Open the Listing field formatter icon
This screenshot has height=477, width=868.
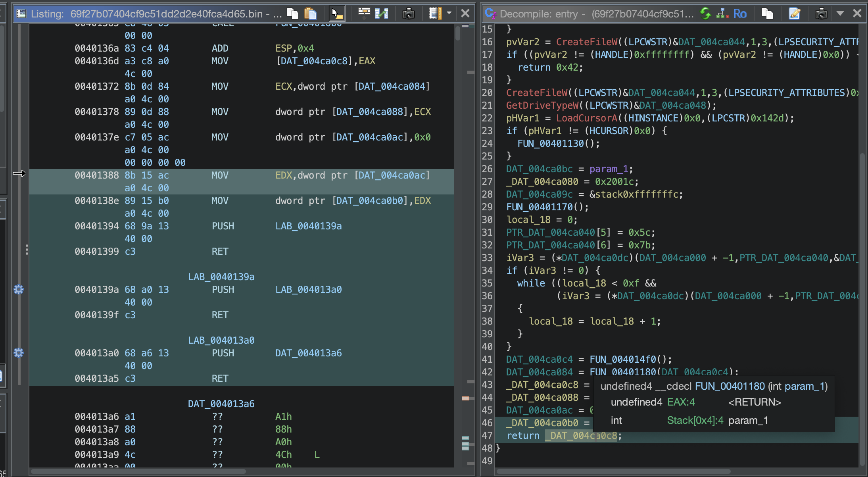(364, 13)
